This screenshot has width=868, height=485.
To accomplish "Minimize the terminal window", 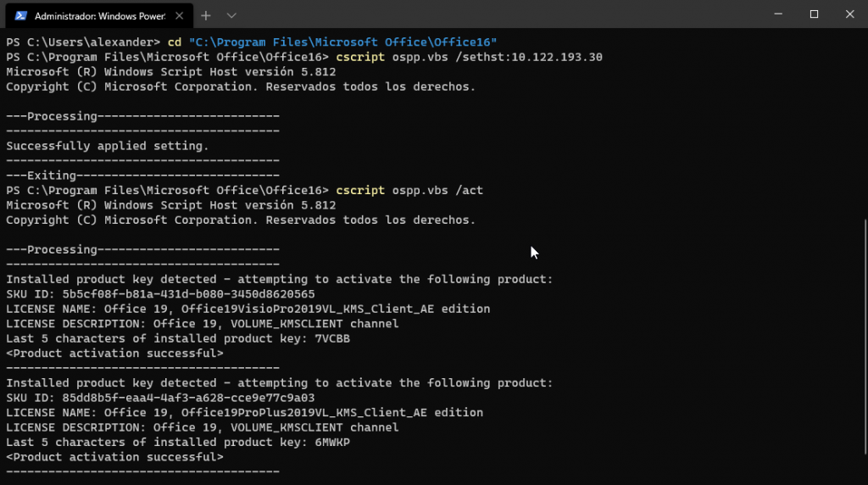I will pyautogui.click(x=778, y=14).
